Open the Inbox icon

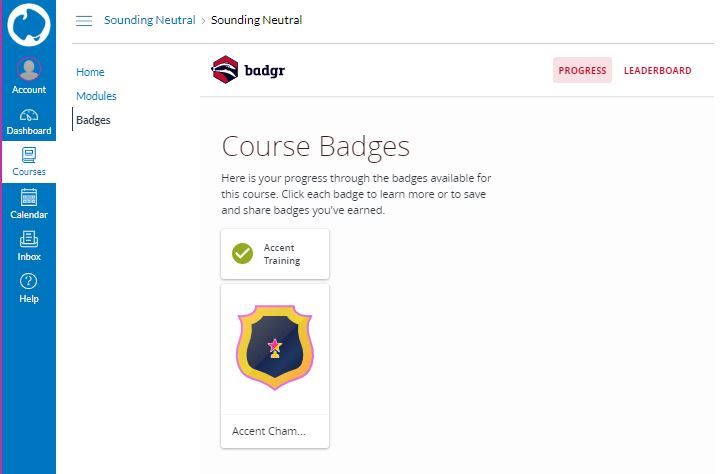(x=28, y=239)
